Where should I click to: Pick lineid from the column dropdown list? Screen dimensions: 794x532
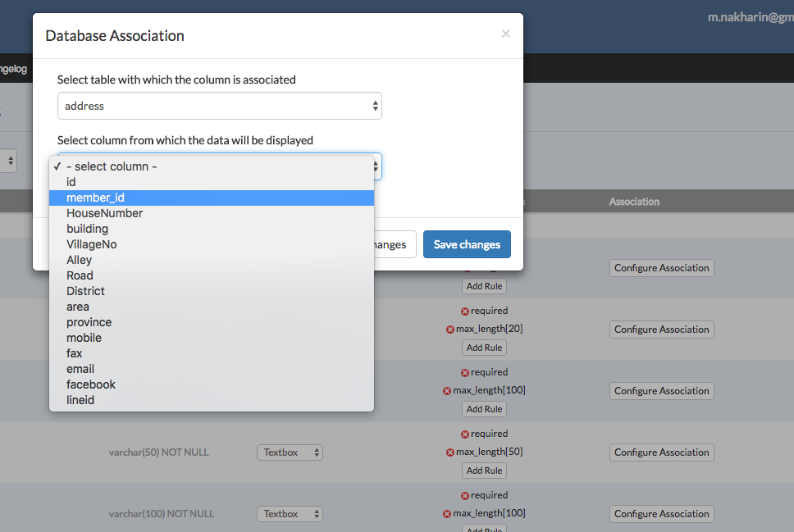tap(80, 400)
